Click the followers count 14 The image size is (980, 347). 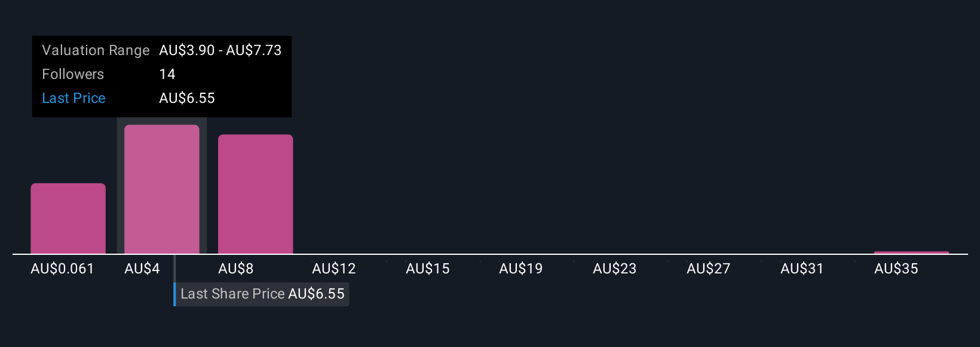coord(167,74)
